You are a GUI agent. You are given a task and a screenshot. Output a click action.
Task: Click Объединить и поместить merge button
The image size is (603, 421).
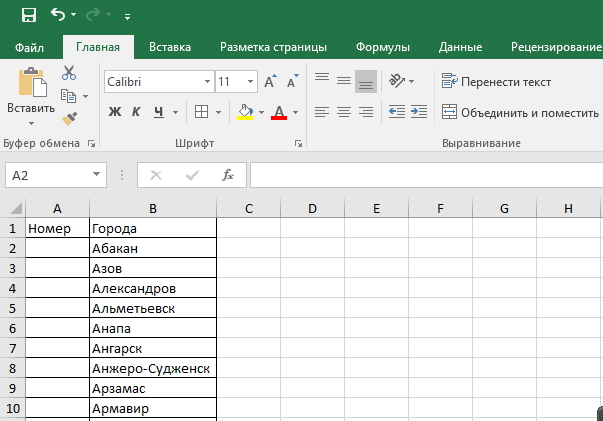[520, 112]
